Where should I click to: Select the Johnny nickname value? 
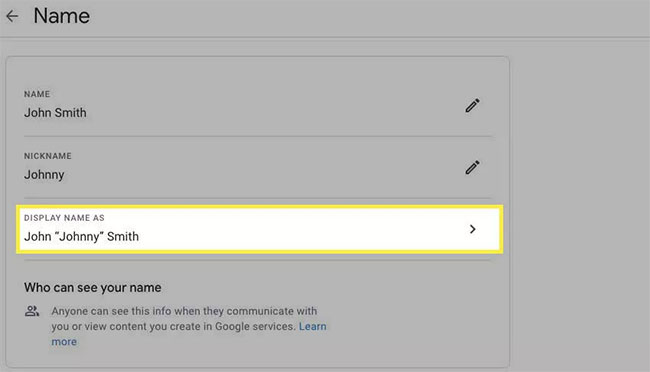(x=44, y=175)
